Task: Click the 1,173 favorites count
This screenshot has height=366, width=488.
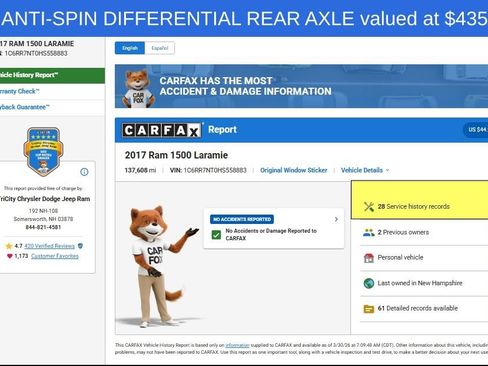Action: (21, 256)
